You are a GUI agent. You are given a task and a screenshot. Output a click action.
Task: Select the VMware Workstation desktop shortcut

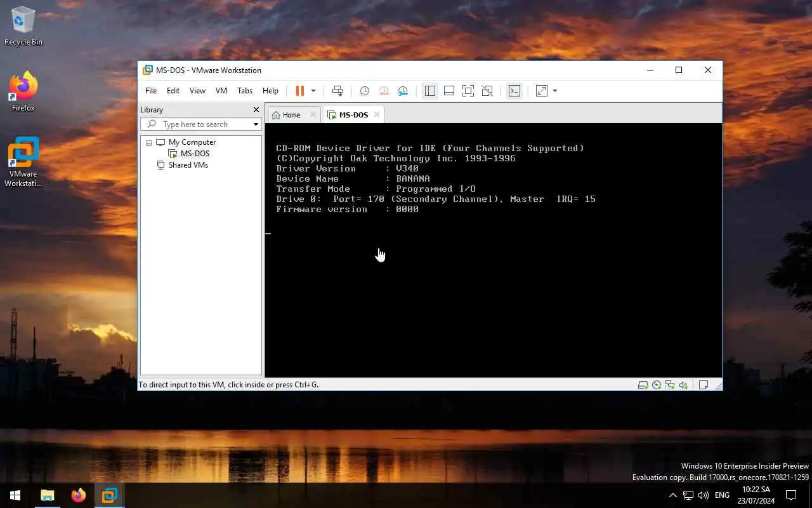click(23, 163)
